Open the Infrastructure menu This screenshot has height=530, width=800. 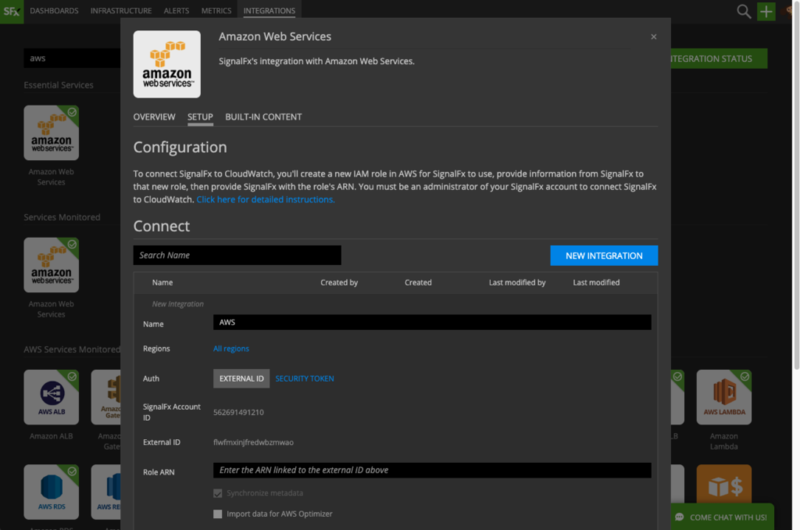coord(121,11)
